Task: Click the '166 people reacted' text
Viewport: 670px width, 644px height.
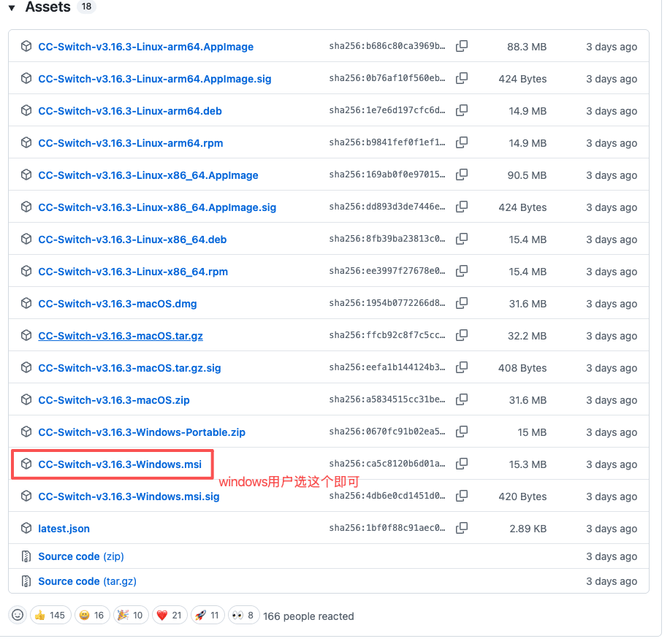Action: click(x=308, y=616)
